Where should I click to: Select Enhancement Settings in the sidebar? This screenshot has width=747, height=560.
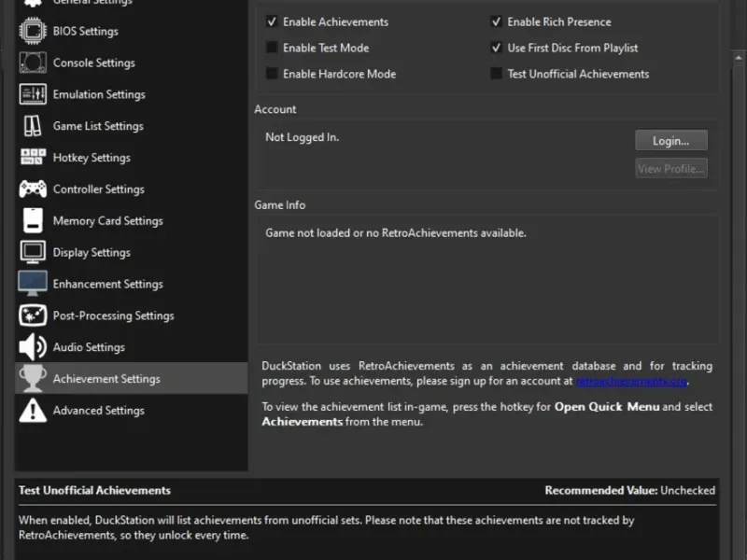pyautogui.click(x=107, y=284)
